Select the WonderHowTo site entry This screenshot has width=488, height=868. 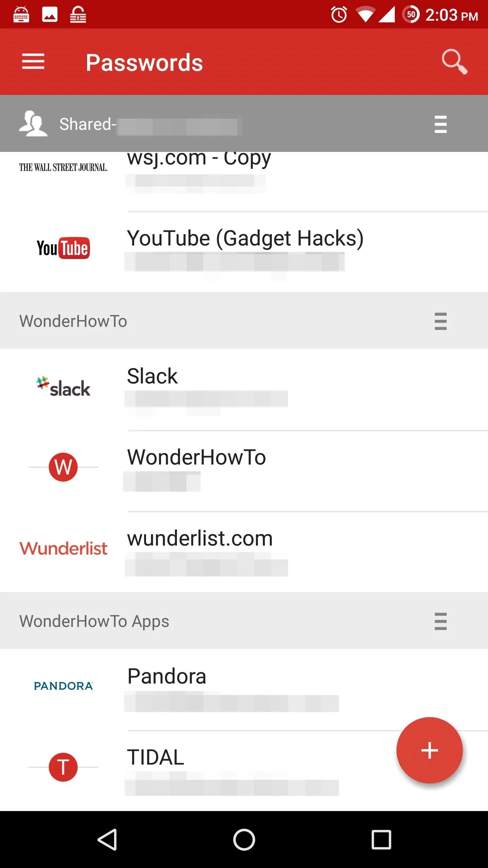(244, 471)
